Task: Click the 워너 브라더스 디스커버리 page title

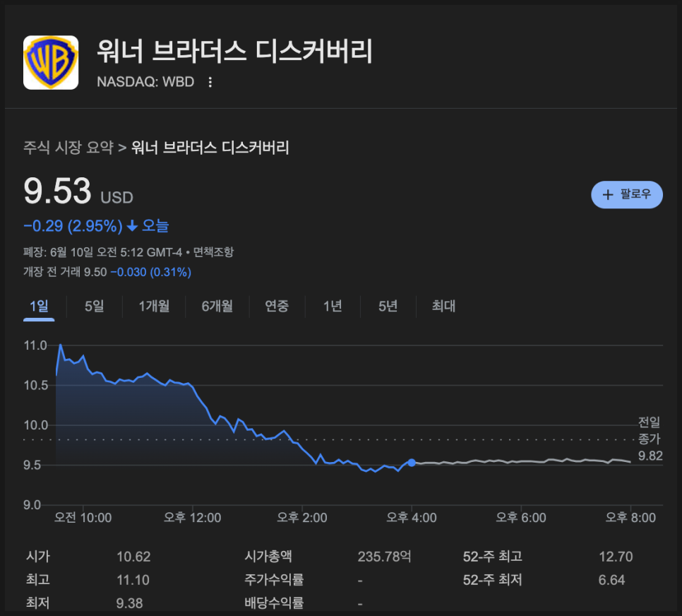Action: tap(235, 51)
